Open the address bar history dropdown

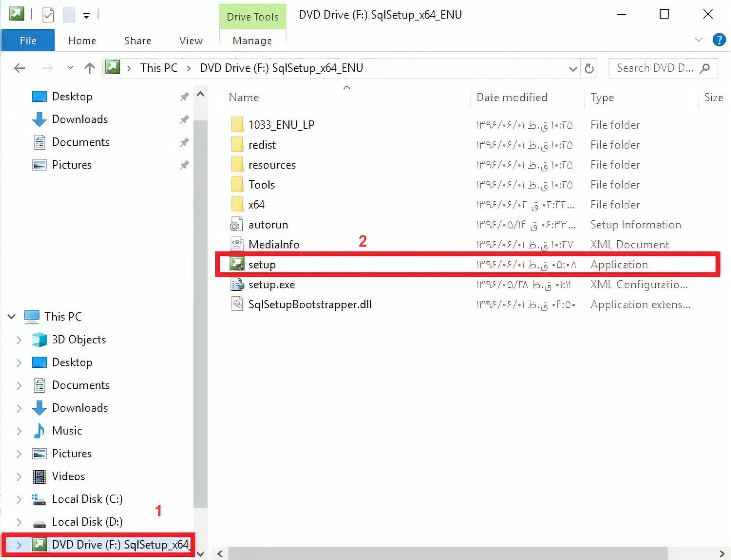(573, 68)
